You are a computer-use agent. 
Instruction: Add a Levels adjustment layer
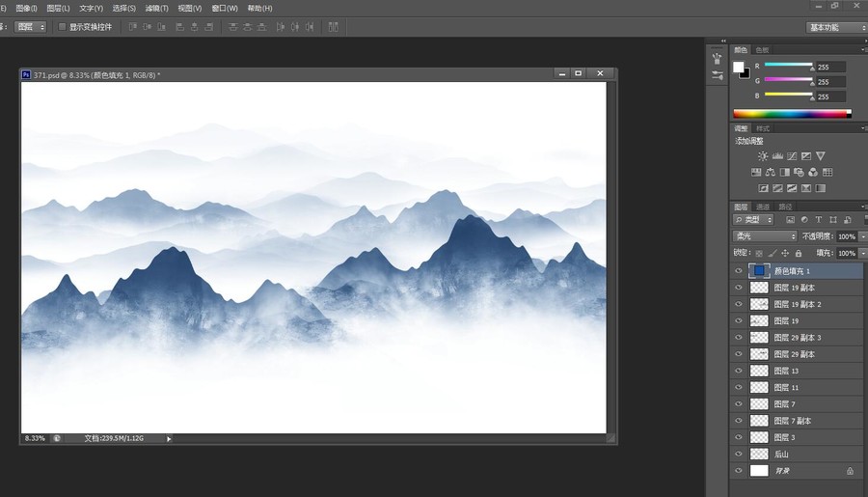click(777, 156)
